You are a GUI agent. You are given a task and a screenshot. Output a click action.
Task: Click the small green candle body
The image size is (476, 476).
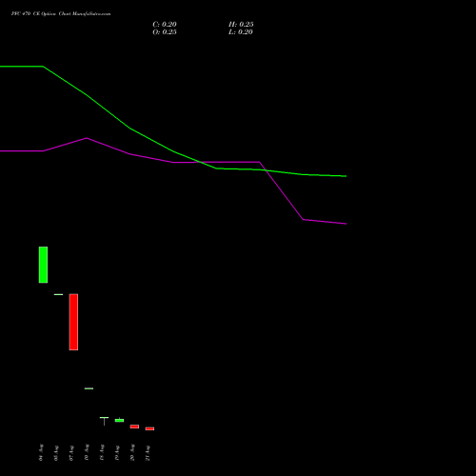(x=119, y=421)
